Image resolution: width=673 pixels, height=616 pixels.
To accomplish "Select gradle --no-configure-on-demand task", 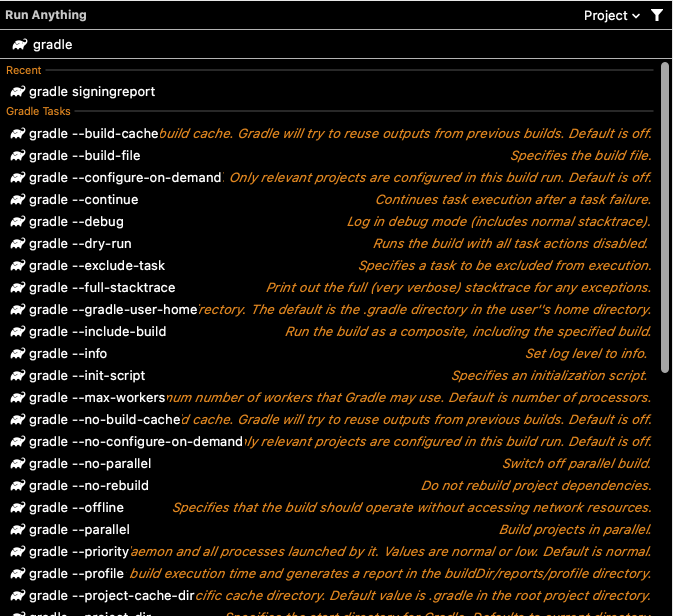I will coord(330,441).
